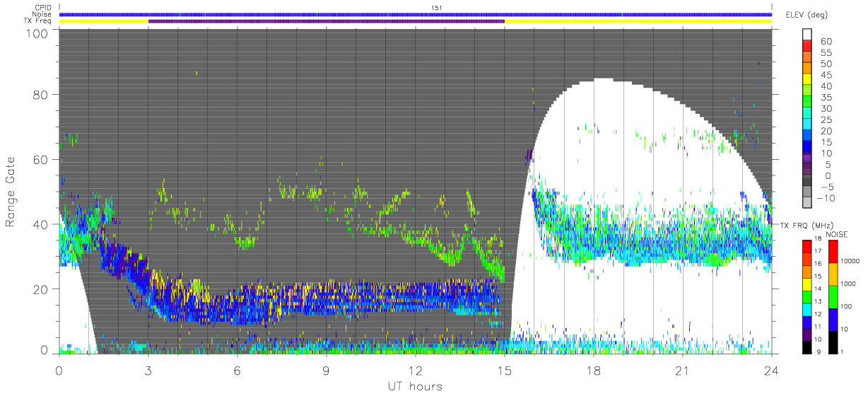The image size is (868, 401).
Task: Click the purple segment of the TX Freq strip
Action: tap(327, 21)
